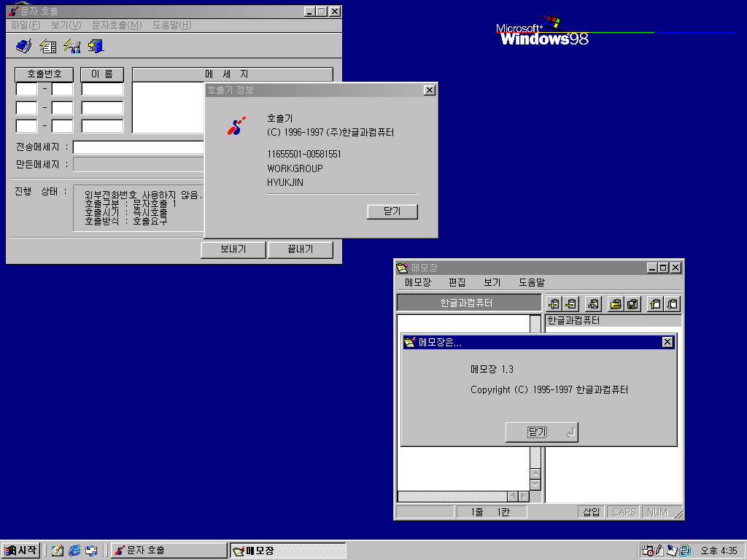This screenshot has height=560, width=747.
Task: Click the blue monitor tray icon
Action: click(x=685, y=551)
